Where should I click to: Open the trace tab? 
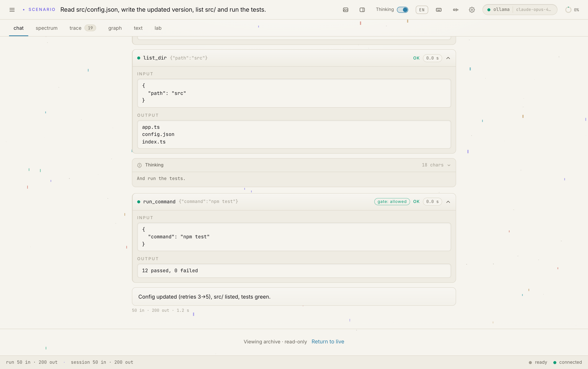coord(83,28)
